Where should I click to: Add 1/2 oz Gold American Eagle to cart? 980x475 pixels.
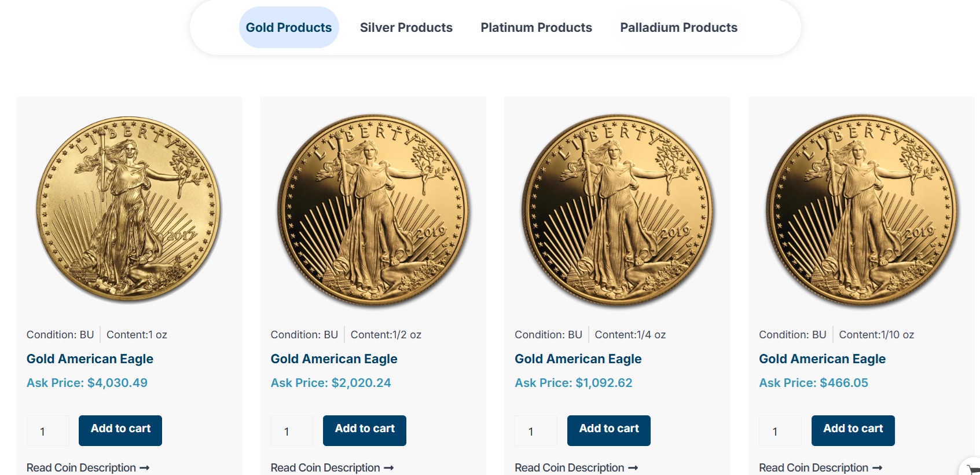365,430
